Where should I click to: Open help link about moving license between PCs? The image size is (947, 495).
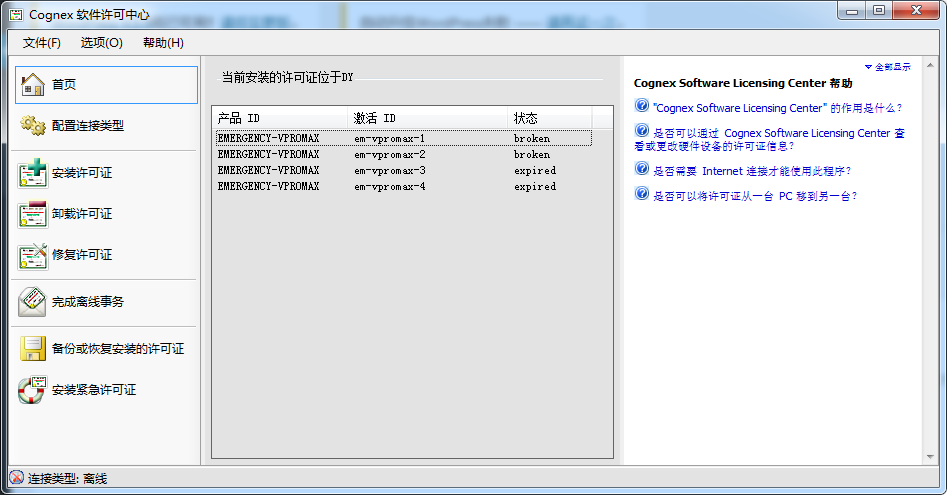coord(755,196)
